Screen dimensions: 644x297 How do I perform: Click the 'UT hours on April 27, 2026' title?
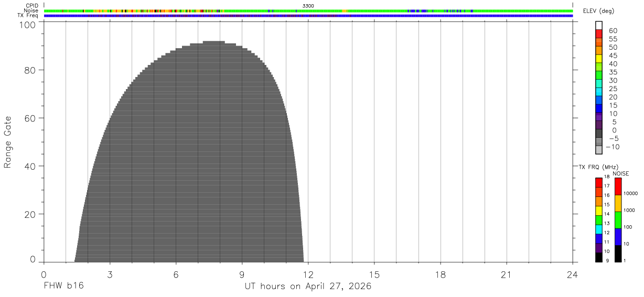tap(308, 287)
